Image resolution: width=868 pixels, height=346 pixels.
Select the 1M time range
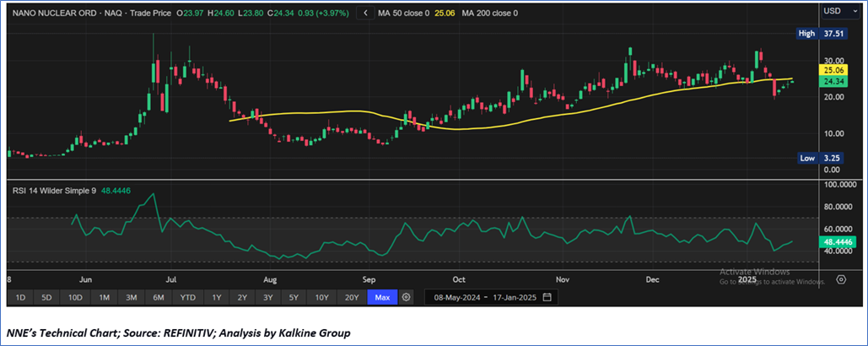pos(104,297)
